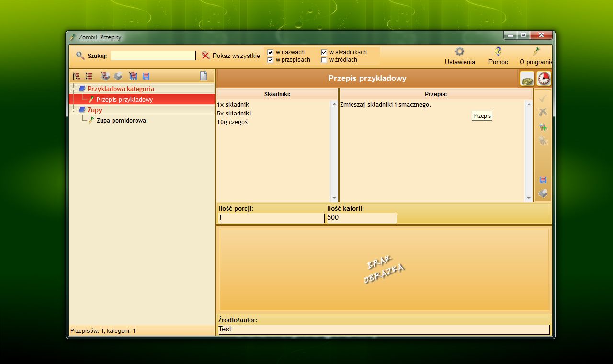Screen dimensions: 613x364
Task: Click the grayed checkmark confirm icon
Action: 543,98
